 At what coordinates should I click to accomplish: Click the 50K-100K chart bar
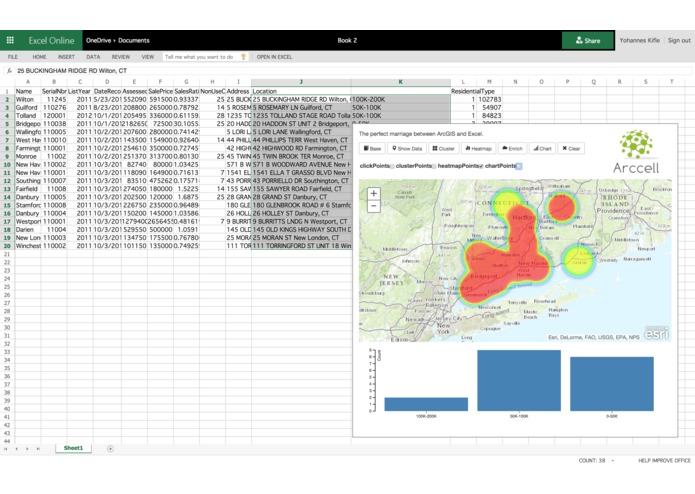click(519, 381)
